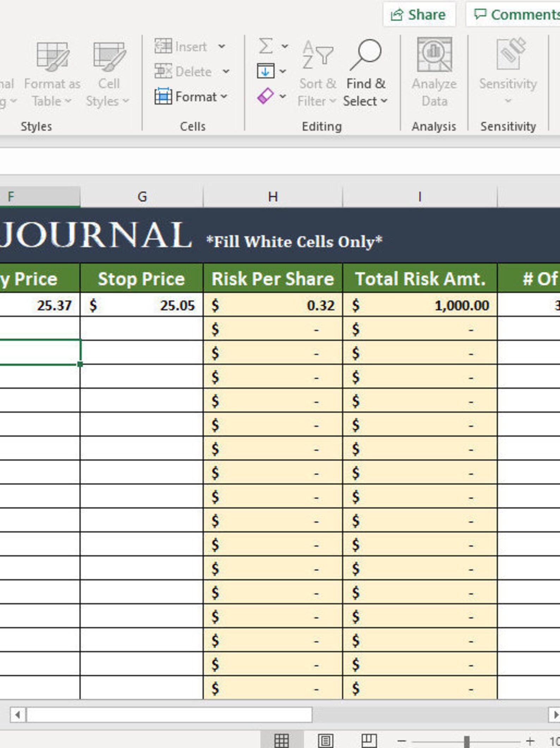This screenshot has height=748, width=560.
Task: Switch to Page Layout view
Action: pos(325,740)
